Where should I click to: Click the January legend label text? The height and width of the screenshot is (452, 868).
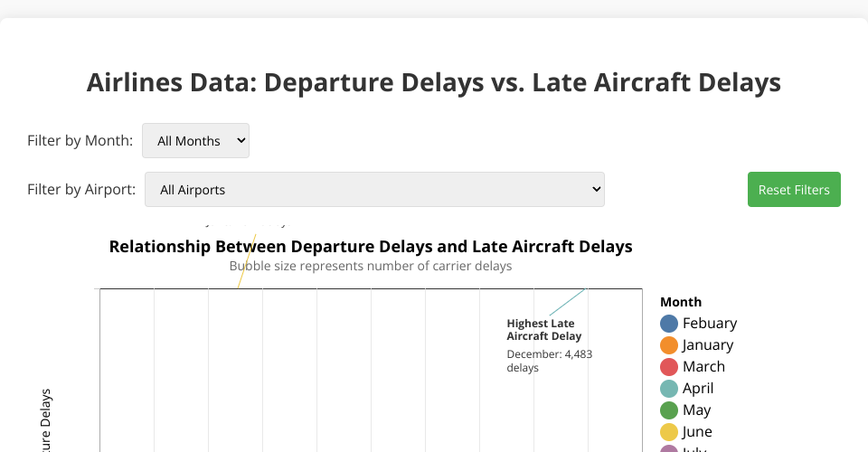click(x=708, y=345)
